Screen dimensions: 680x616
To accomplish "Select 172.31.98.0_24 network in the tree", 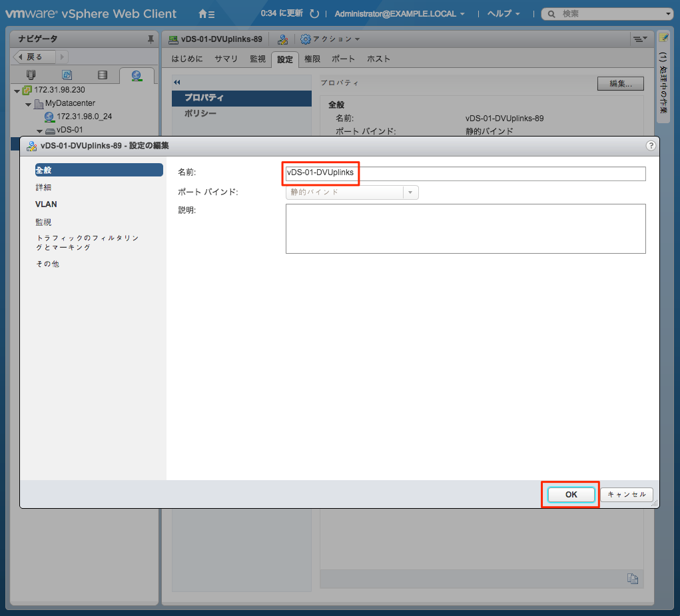I will pyautogui.click(x=84, y=116).
